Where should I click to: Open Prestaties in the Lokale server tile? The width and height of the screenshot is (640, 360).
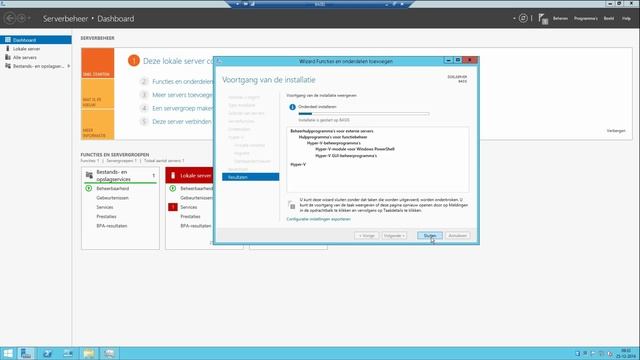[190, 217]
